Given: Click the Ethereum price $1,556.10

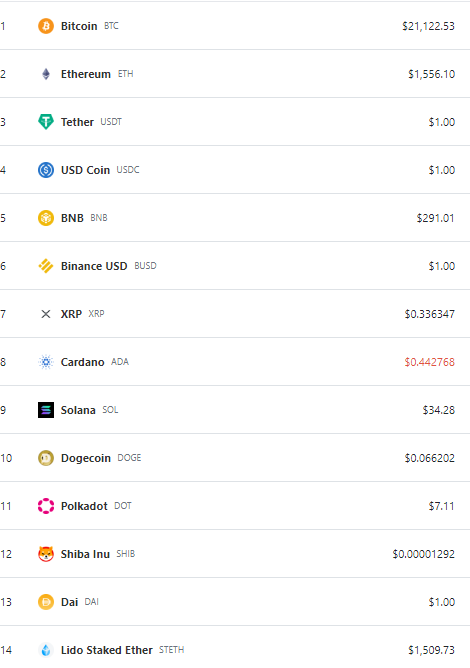Looking at the screenshot, I should pyautogui.click(x=431, y=74).
